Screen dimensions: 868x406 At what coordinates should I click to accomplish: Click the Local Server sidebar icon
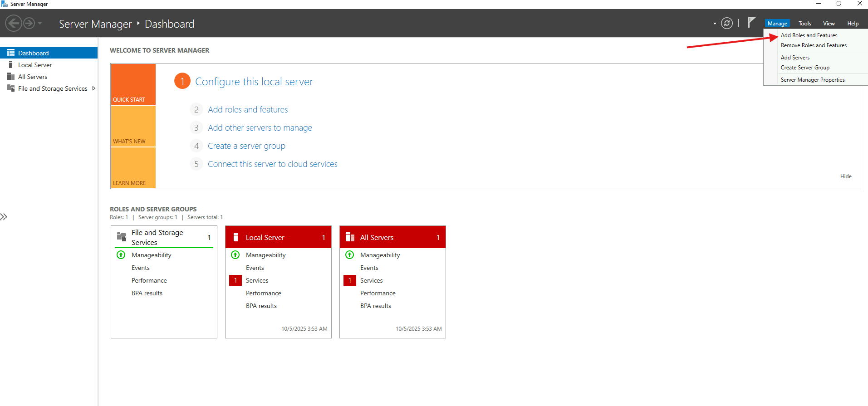point(11,64)
